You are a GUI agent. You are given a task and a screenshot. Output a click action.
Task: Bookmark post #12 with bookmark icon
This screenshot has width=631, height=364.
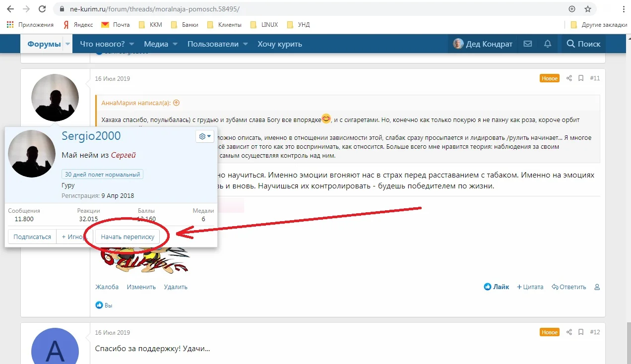[581, 332]
